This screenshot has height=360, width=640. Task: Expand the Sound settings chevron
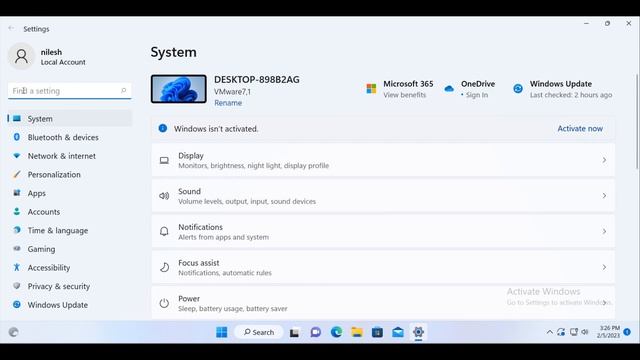604,196
